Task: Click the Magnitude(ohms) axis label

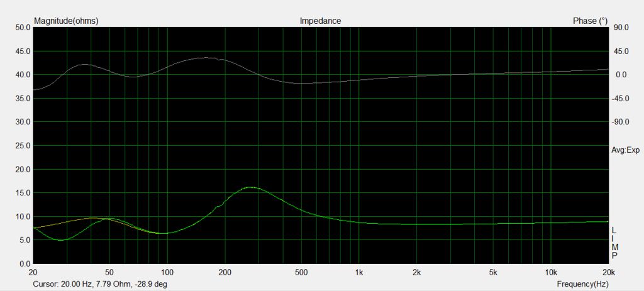Action: 66,21
